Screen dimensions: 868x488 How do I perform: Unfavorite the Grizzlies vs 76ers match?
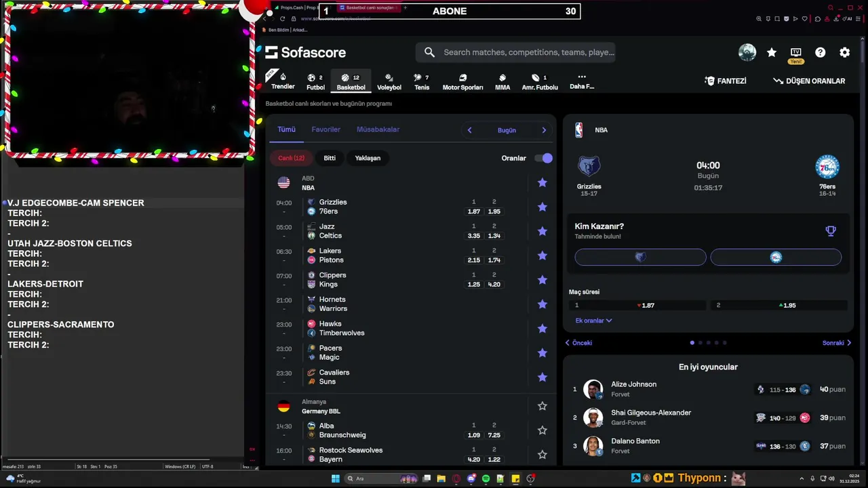pos(542,207)
